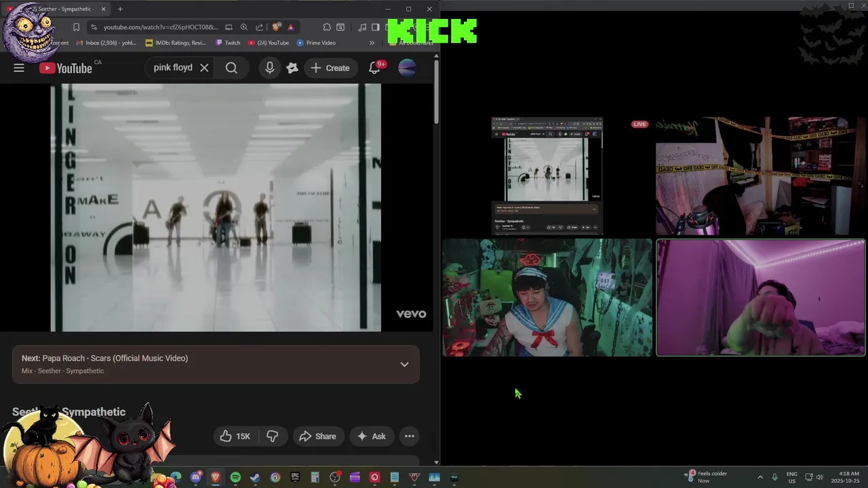
Task: Switch ENG US input language
Action: [x=792, y=477]
